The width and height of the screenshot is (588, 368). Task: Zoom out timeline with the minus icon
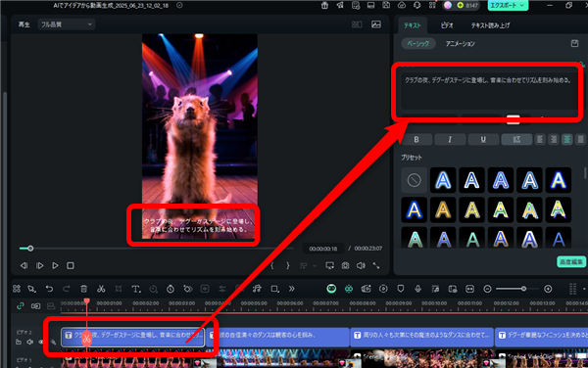click(x=487, y=289)
